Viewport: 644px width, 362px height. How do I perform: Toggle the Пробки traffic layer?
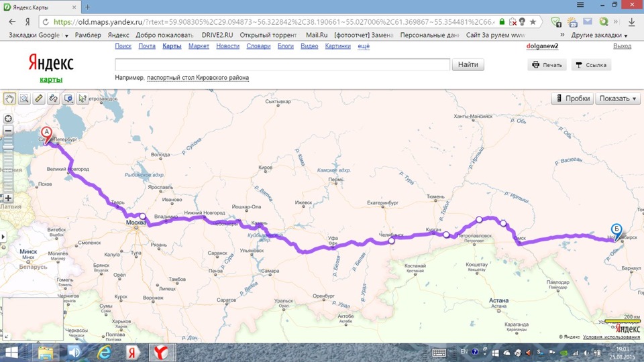pyautogui.click(x=572, y=99)
